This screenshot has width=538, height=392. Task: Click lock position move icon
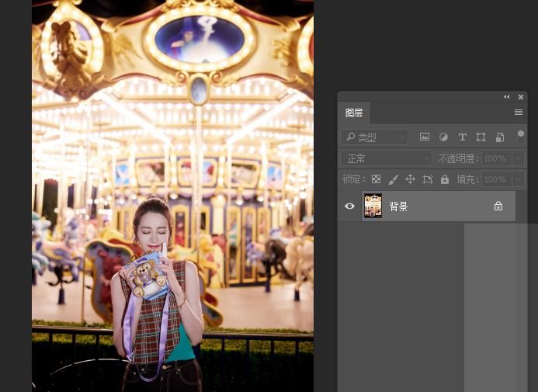[411, 179]
